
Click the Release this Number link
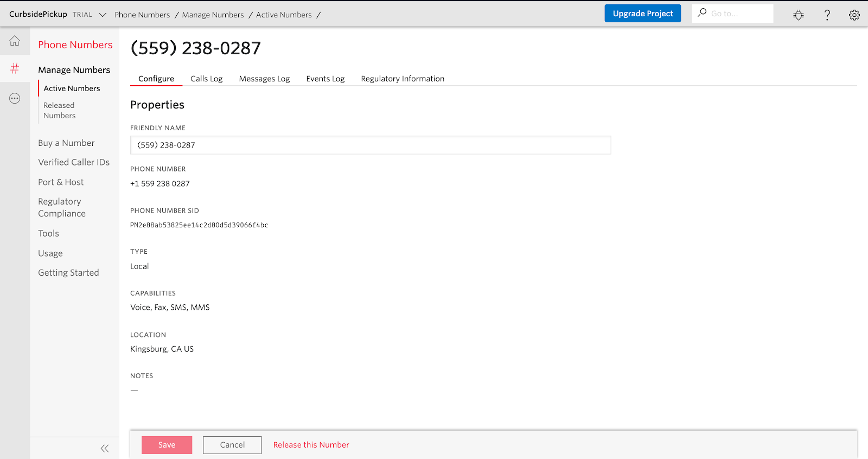click(x=311, y=445)
